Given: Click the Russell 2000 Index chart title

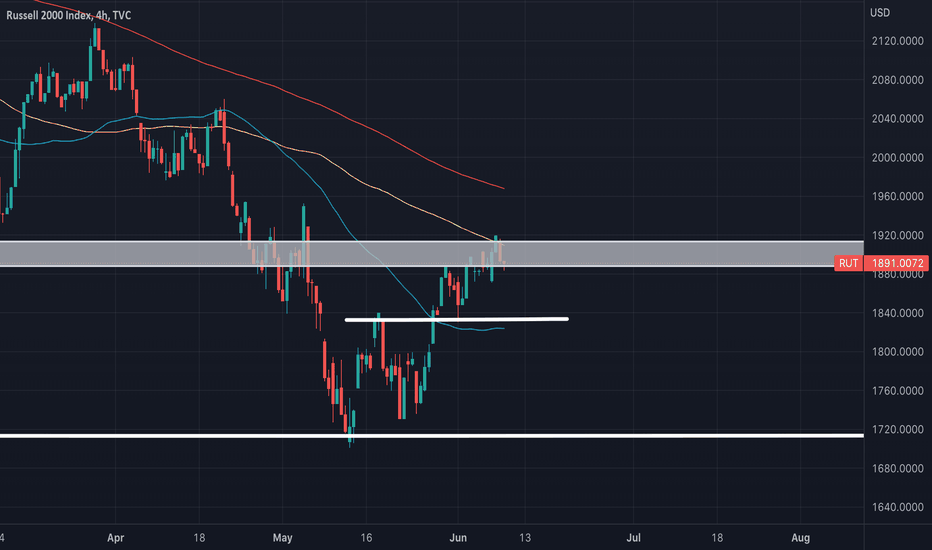Looking at the screenshot, I should tap(68, 15).
